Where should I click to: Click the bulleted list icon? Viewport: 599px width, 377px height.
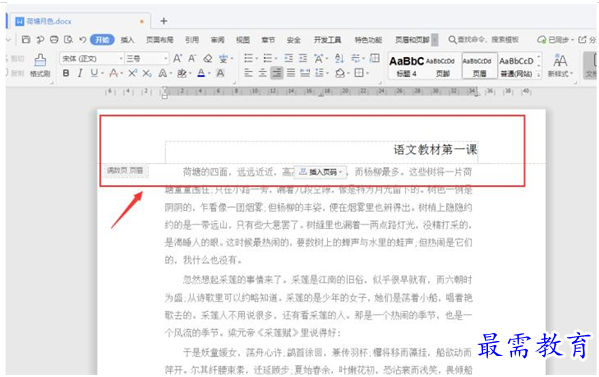click(x=248, y=58)
